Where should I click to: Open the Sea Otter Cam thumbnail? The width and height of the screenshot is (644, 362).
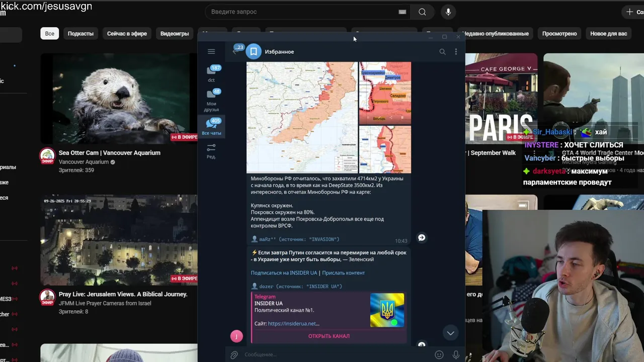[x=119, y=98]
